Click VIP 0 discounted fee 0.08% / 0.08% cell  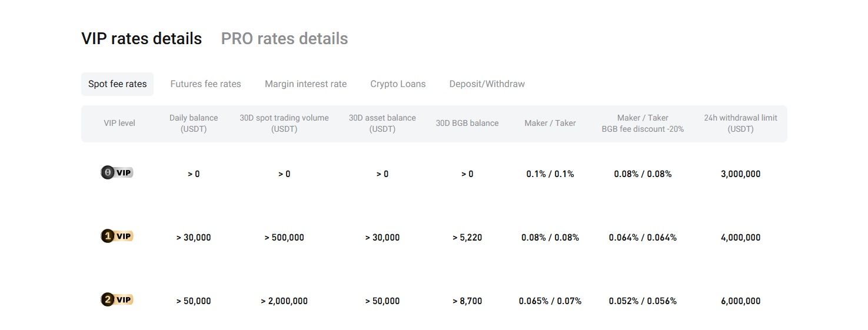[x=643, y=174]
